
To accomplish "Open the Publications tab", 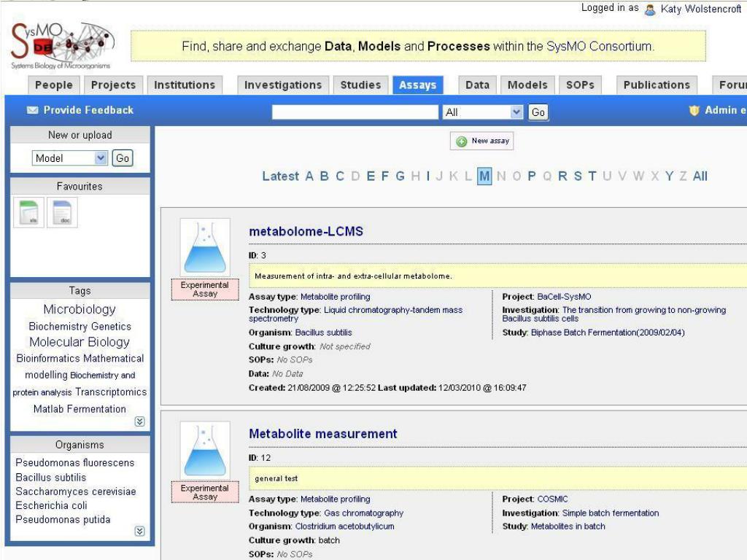I will click(x=657, y=85).
